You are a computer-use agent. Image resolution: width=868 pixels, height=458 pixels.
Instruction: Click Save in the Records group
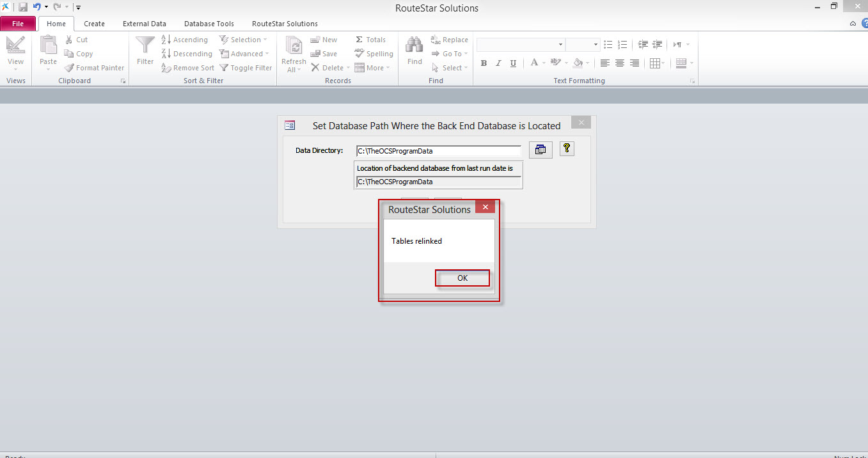(x=324, y=54)
